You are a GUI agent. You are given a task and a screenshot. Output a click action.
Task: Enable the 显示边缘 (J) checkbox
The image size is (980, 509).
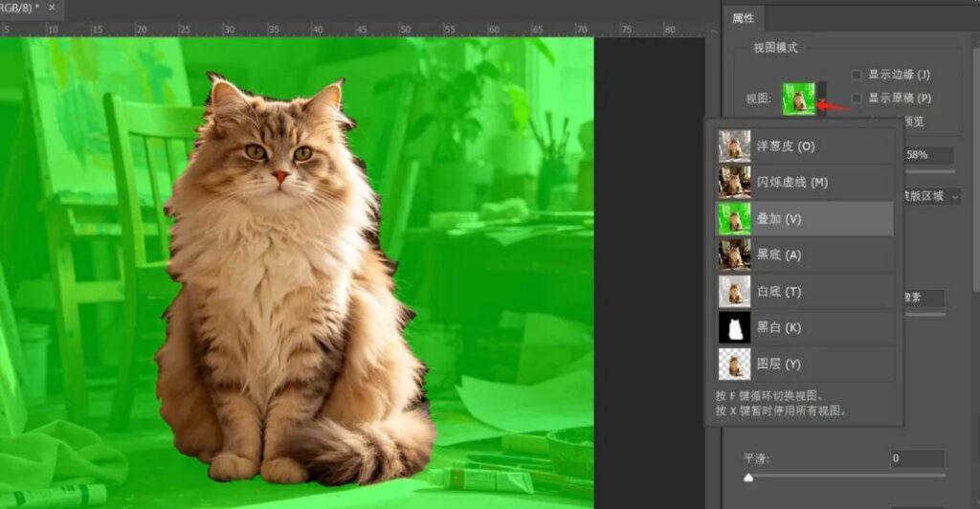click(x=857, y=75)
